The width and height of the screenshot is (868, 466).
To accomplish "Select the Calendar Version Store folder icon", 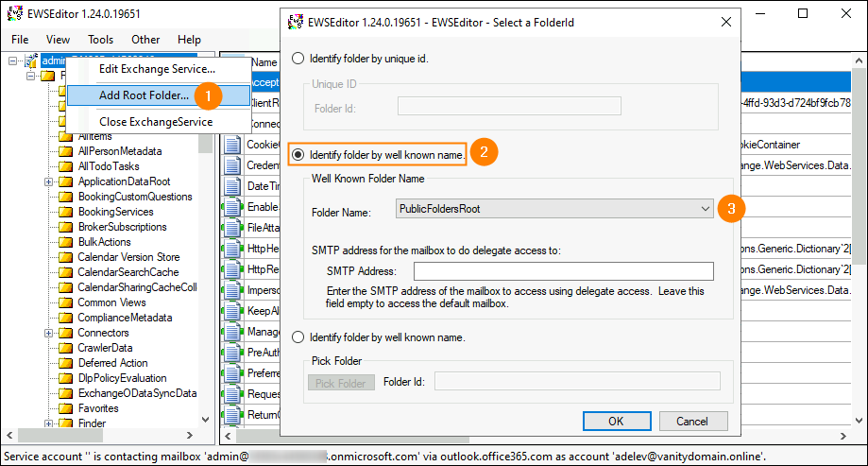I will (65, 257).
